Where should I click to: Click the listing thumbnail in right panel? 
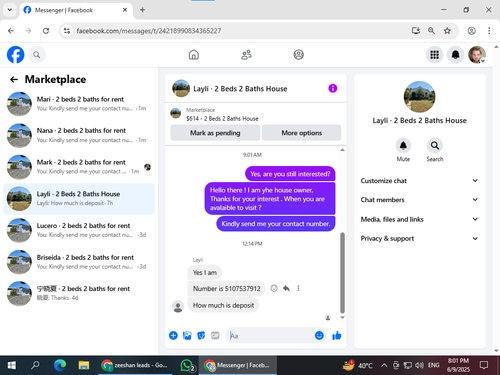click(x=419, y=97)
